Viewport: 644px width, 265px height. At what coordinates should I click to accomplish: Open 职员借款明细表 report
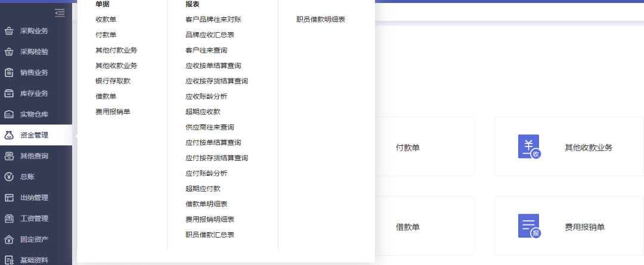(321, 20)
